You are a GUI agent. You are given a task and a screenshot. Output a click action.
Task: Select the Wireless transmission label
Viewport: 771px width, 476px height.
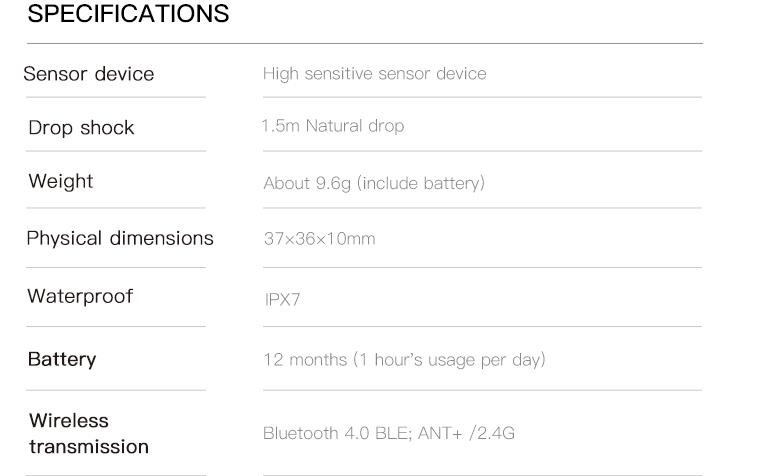[x=89, y=434]
